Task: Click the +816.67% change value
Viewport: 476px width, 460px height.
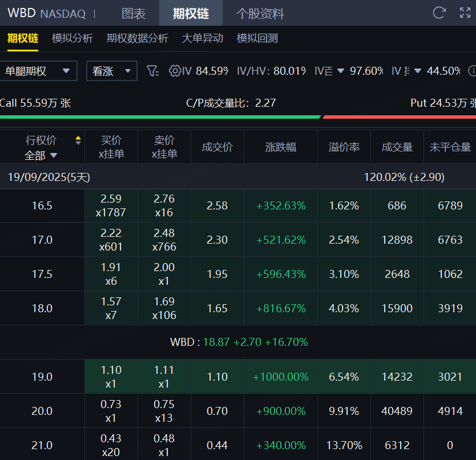Action: pyautogui.click(x=281, y=309)
